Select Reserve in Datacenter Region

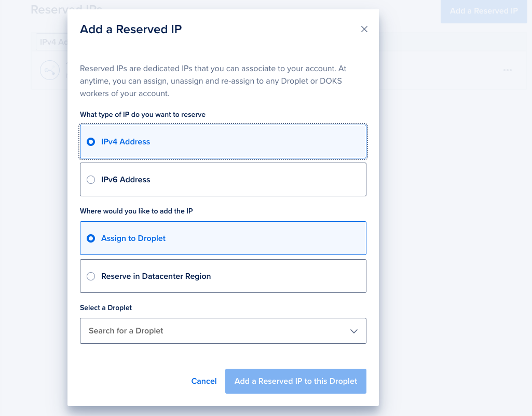pyautogui.click(x=91, y=276)
